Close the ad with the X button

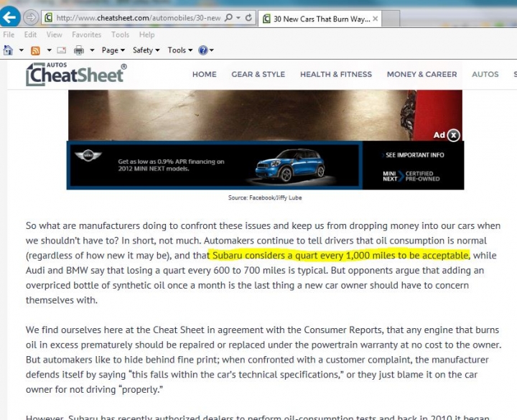454,135
